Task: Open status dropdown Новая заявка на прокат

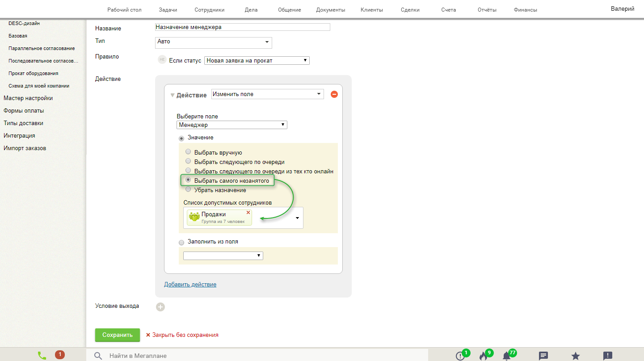Action: 257,60
